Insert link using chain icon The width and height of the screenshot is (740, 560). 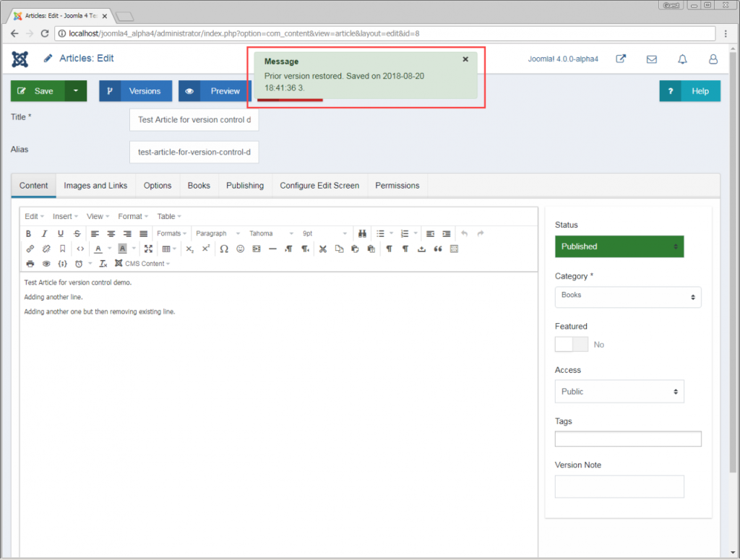[30, 249]
